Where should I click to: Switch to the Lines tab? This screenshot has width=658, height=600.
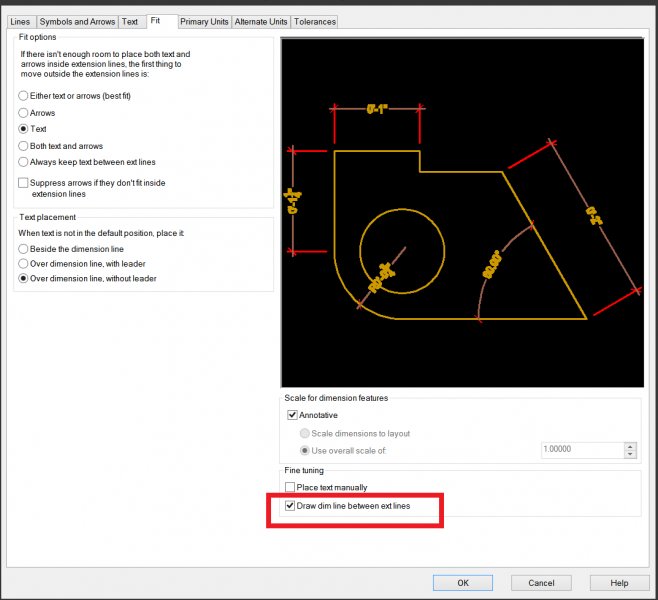click(20, 22)
